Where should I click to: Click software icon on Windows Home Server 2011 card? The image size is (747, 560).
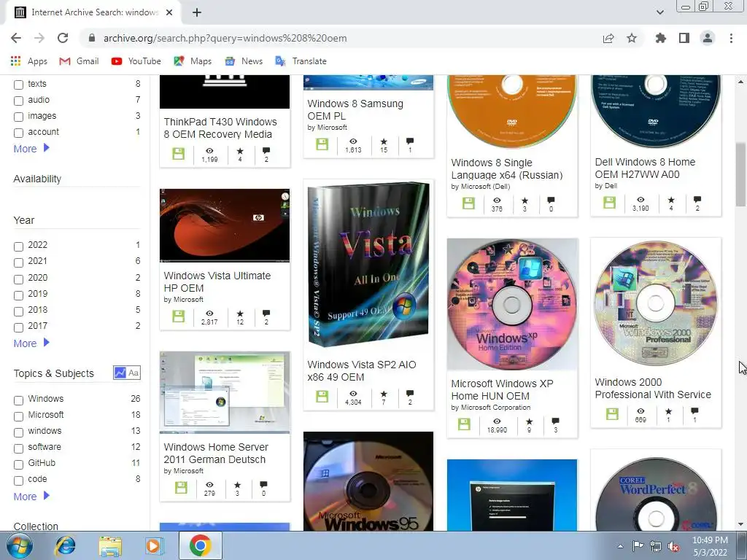pos(181,488)
